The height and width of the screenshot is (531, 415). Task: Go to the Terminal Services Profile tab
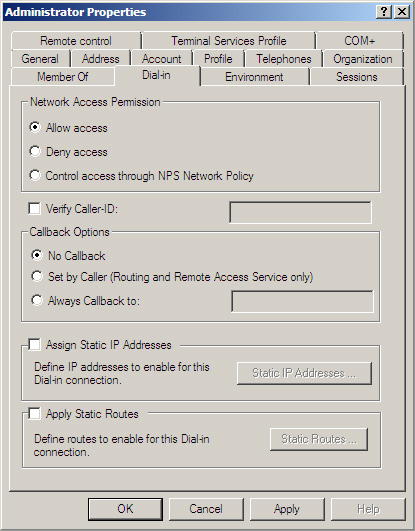click(229, 41)
